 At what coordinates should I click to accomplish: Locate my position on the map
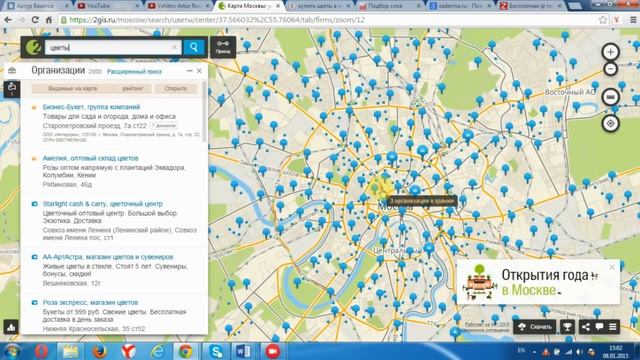coord(610,123)
